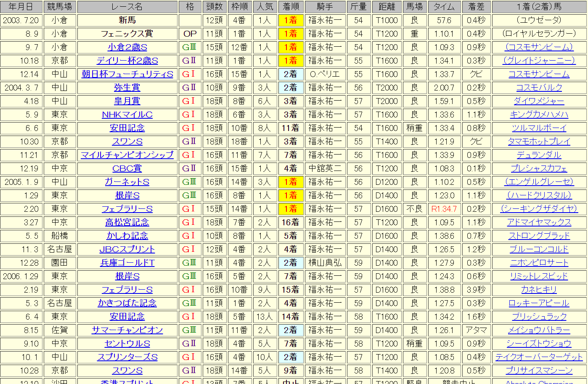Open winner horse キングカメハメハ link
The image size is (588, 384).
click(539, 115)
